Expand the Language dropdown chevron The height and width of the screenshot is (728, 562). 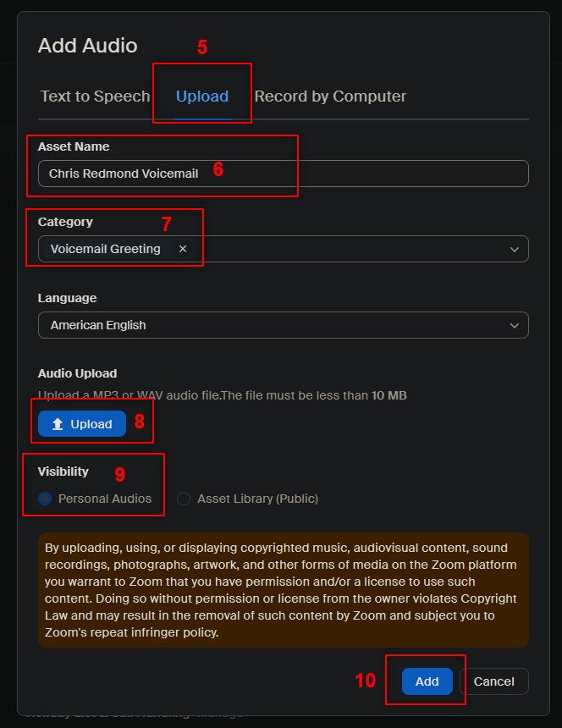(515, 325)
